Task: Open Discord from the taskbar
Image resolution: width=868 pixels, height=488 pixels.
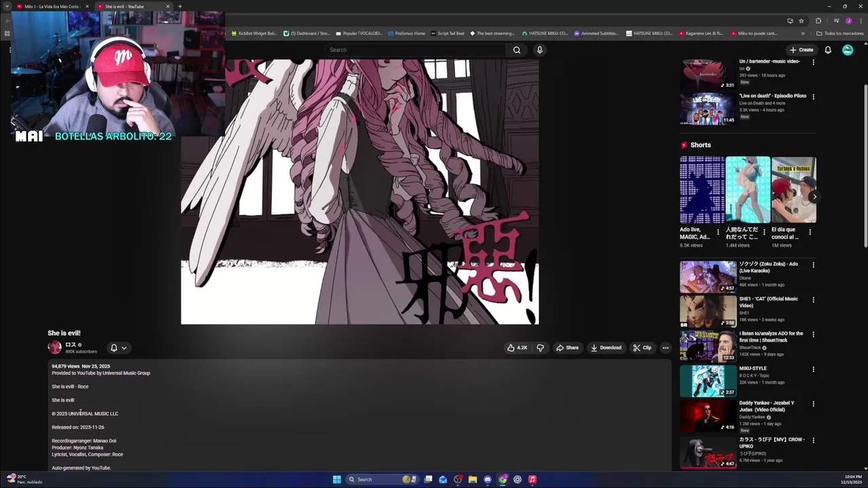Action: pyautogui.click(x=488, y=479)
